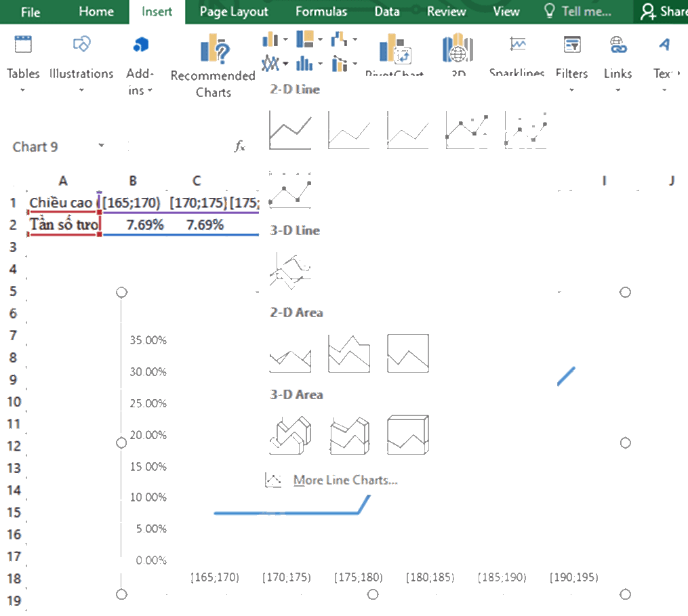Open the Filters group icon
This screenshot has width=688, height=616.
point(571,44)
